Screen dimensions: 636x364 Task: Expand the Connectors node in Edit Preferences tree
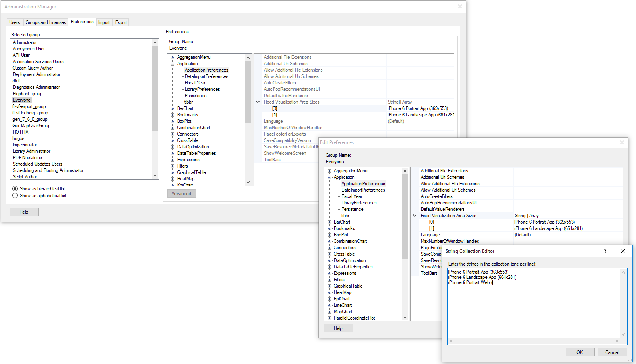pos(330,248)
